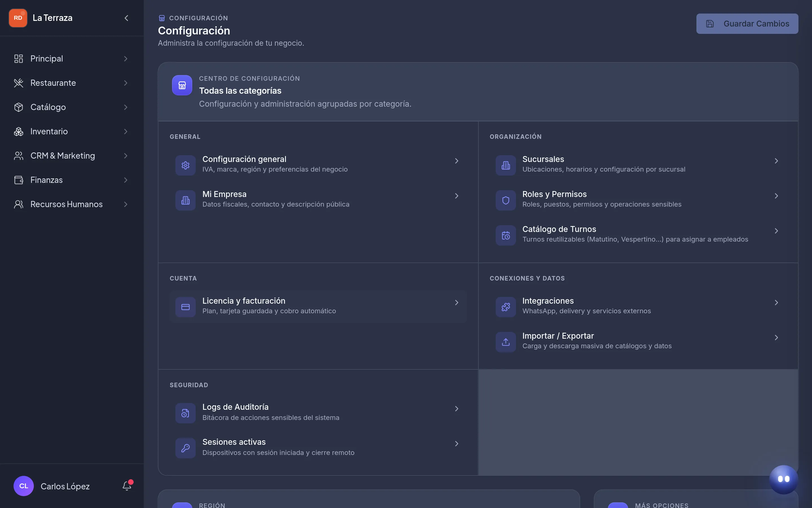Click the RD logo badge for La Terraza

tap(18, 18)
